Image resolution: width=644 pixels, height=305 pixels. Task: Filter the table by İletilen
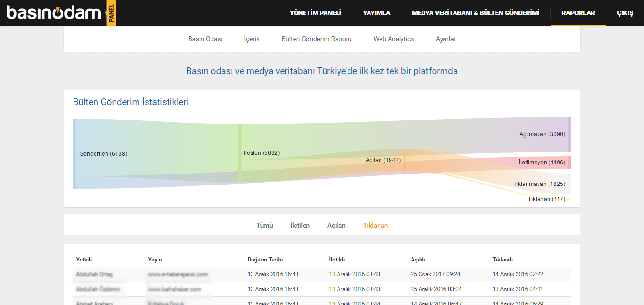click(x=300, y=225)
